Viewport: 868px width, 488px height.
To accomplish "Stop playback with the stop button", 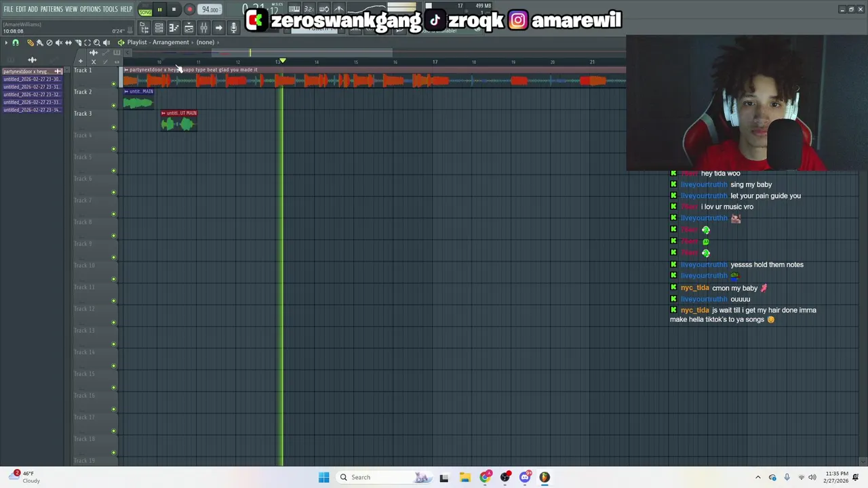I will click(174, 9).
